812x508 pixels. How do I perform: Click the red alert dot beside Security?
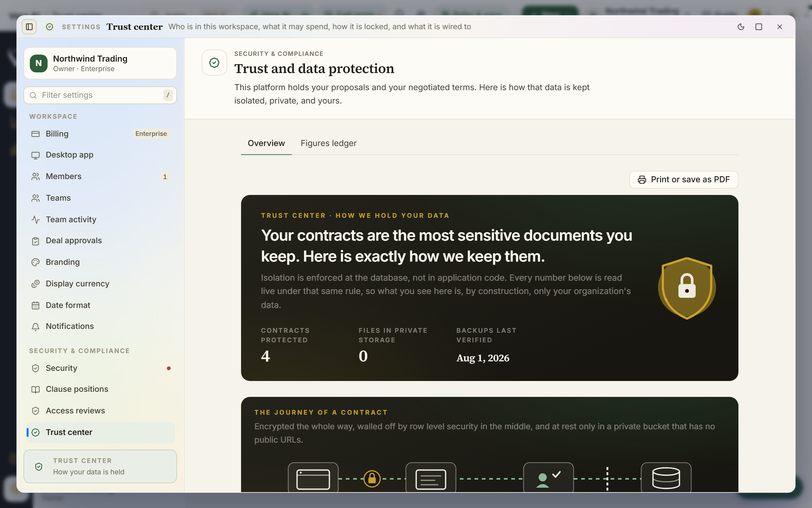click(169, 368)
